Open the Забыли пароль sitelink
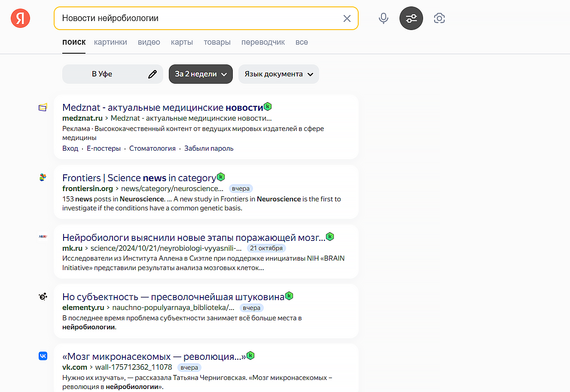This screenshot has width=570, height=392. [x=209, y=148]
